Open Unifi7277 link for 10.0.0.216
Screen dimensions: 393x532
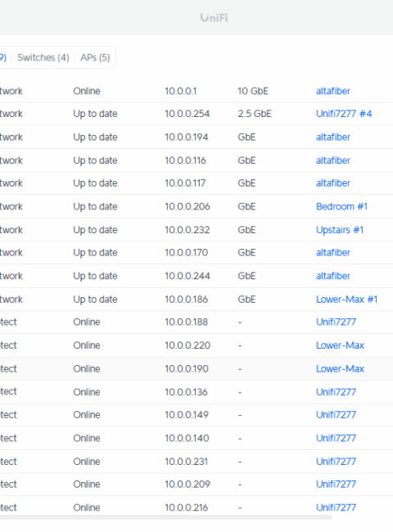click(336, 507)
